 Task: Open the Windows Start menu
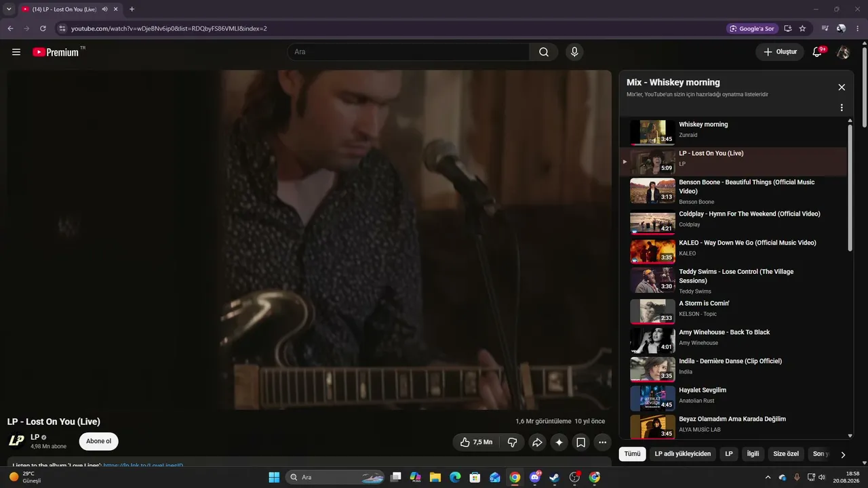(274, 477)
